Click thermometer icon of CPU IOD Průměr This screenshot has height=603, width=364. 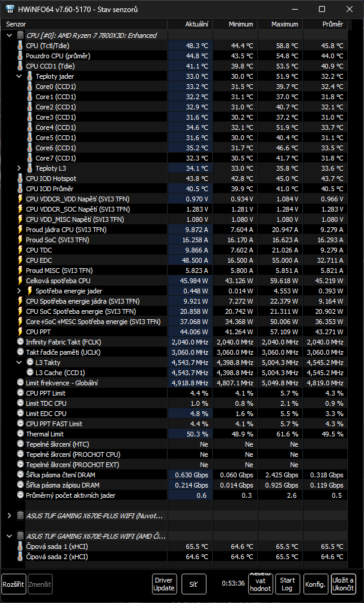click(20, 188)
